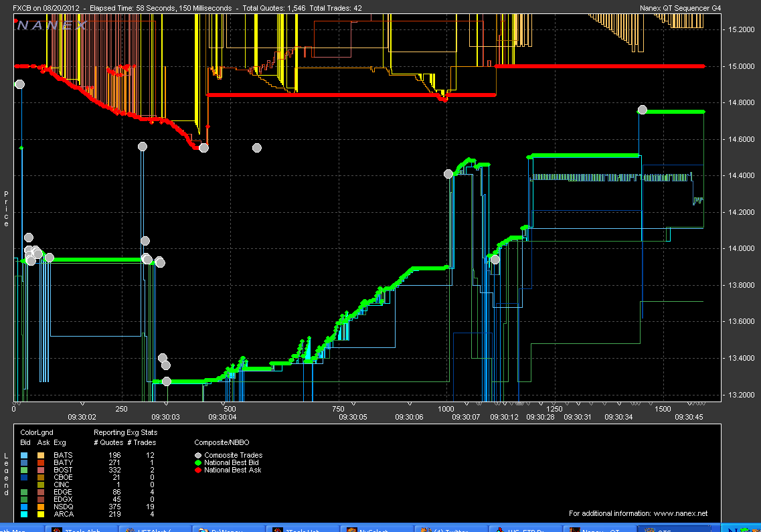Click the EDGE exchange name
The height and width of the screenshot is (532, 761).
click(63, 493)
